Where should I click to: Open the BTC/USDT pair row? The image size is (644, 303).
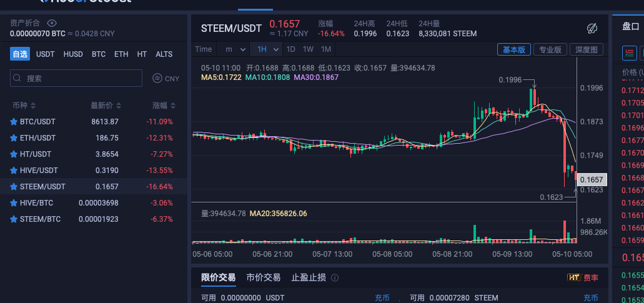[94, 122]
